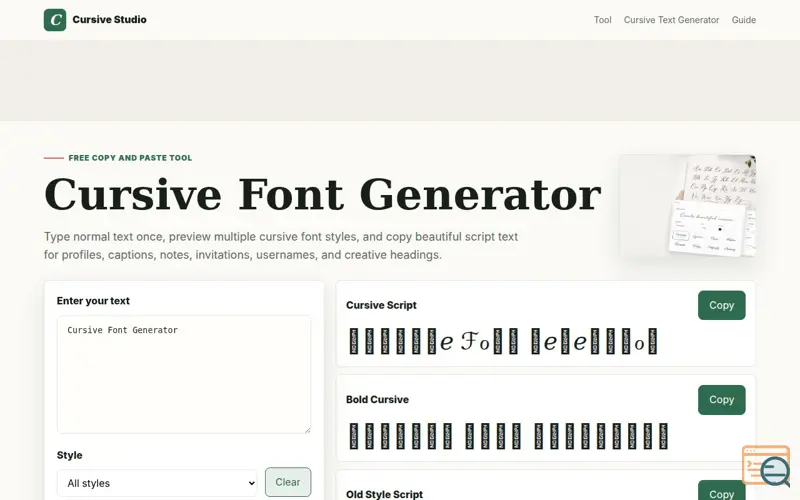
Task: Click the Old Style Script title
Action: coord(384,494)
